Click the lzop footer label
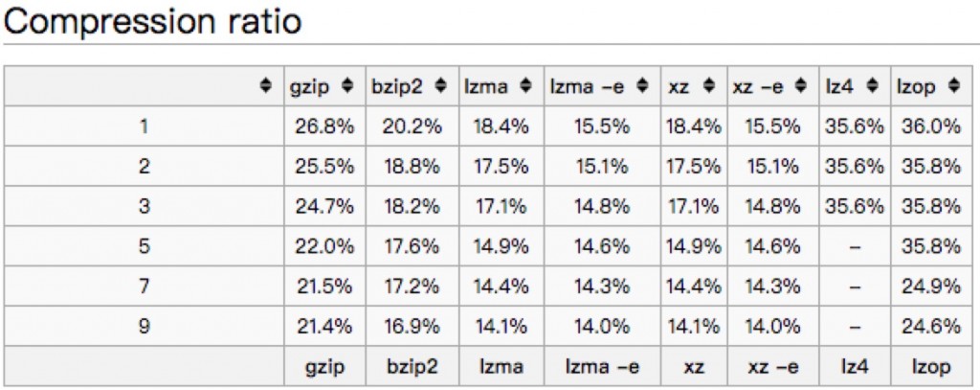 (x=930, y=367)
